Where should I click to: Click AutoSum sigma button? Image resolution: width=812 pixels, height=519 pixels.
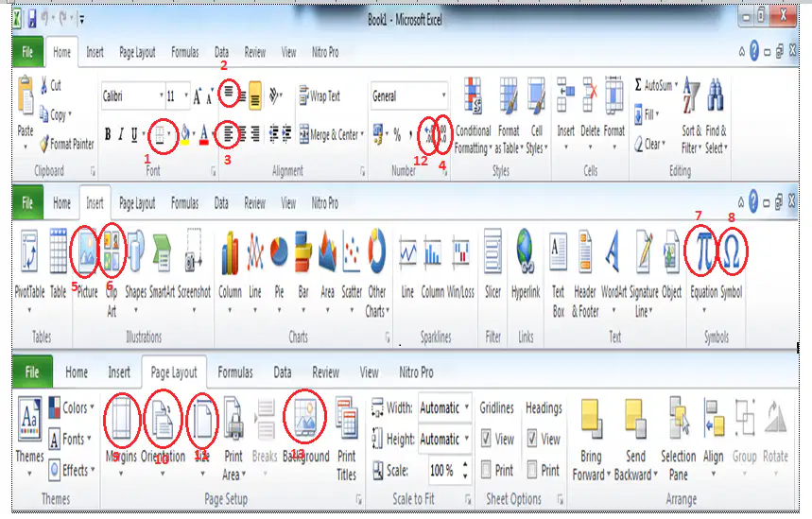point(656,84)
